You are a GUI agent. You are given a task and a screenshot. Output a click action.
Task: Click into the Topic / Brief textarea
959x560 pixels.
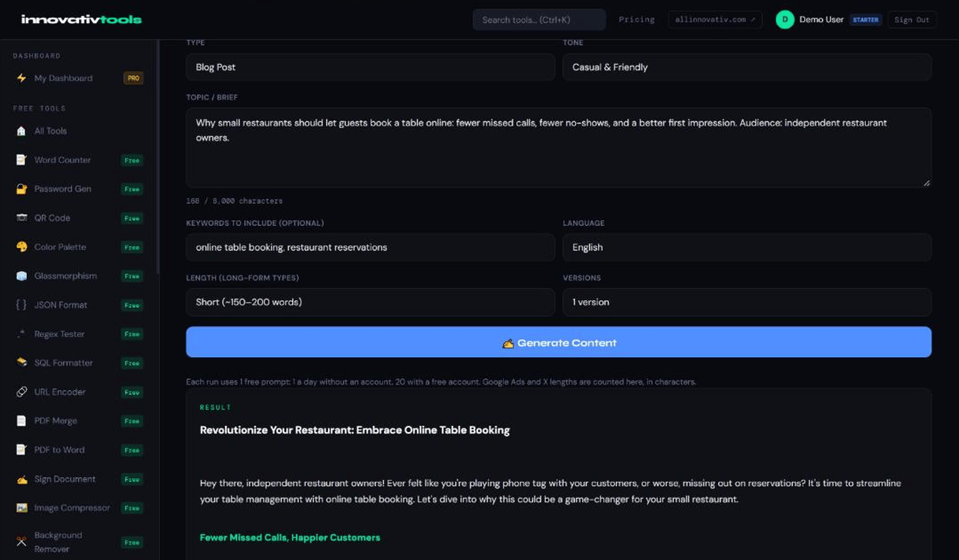[558, 148]
